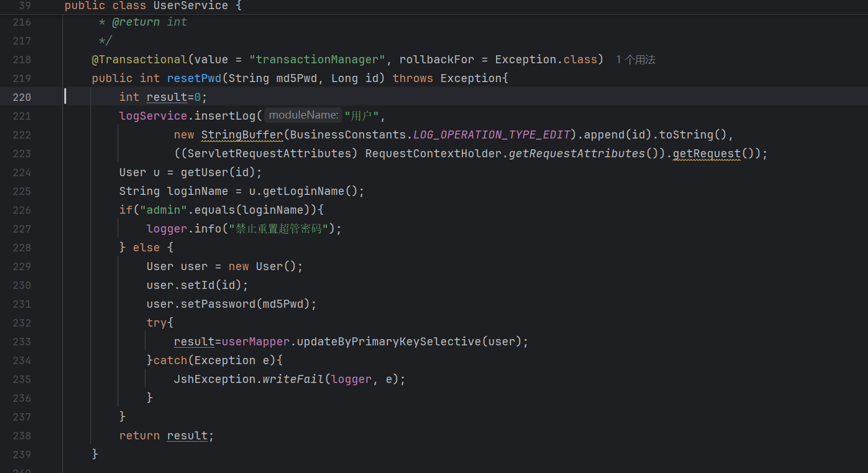Screen dimensions: 868x473
Task: Click the try keyword on line 232
Action: click(157, 323)
